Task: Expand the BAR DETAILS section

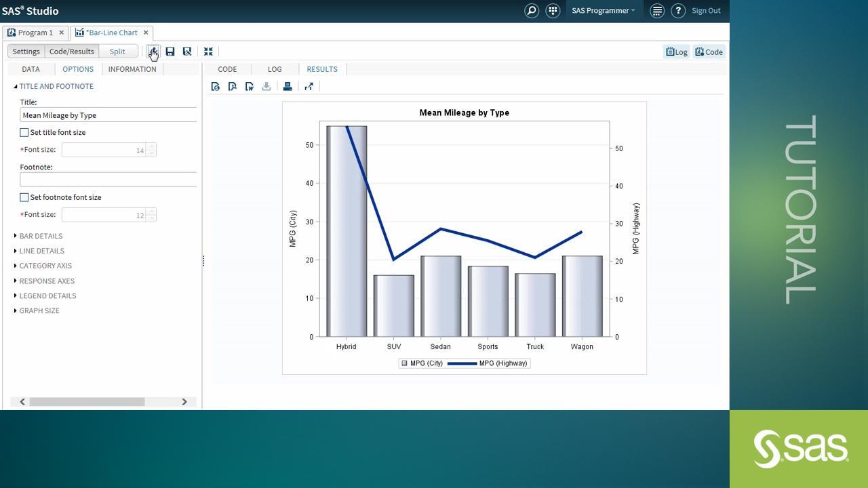Action: (x=41, y=236)
